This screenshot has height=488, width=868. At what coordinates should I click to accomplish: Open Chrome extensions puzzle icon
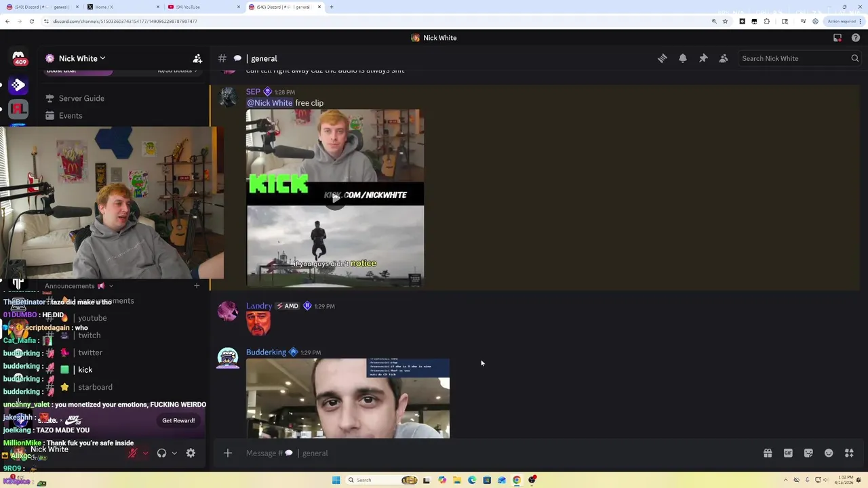(x=767, y=21)
